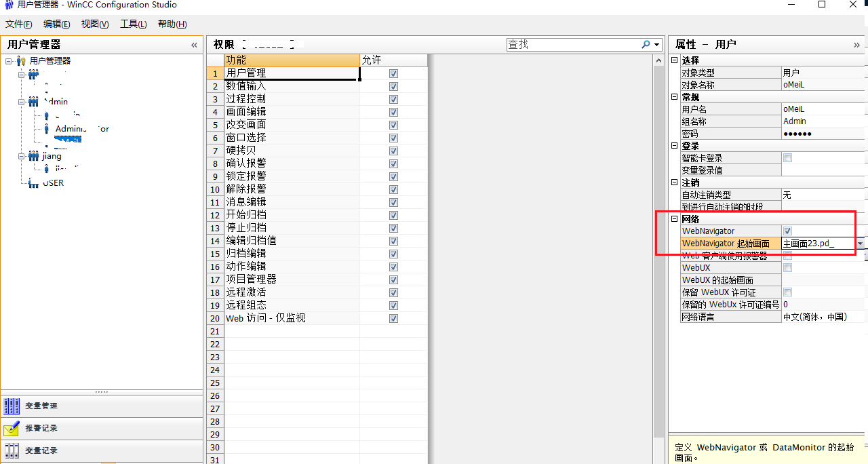Viewport: 868px width, 464px height.
Task: Click the permissions table vertical scrollbar
Action: pyautogui.click(x=658, y=252)
